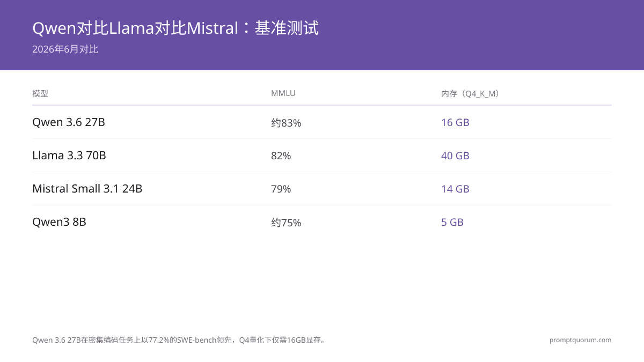Viewport: 644px width, 362px height.
Task: Click the '模型' column header
Action: click(40, 93)
